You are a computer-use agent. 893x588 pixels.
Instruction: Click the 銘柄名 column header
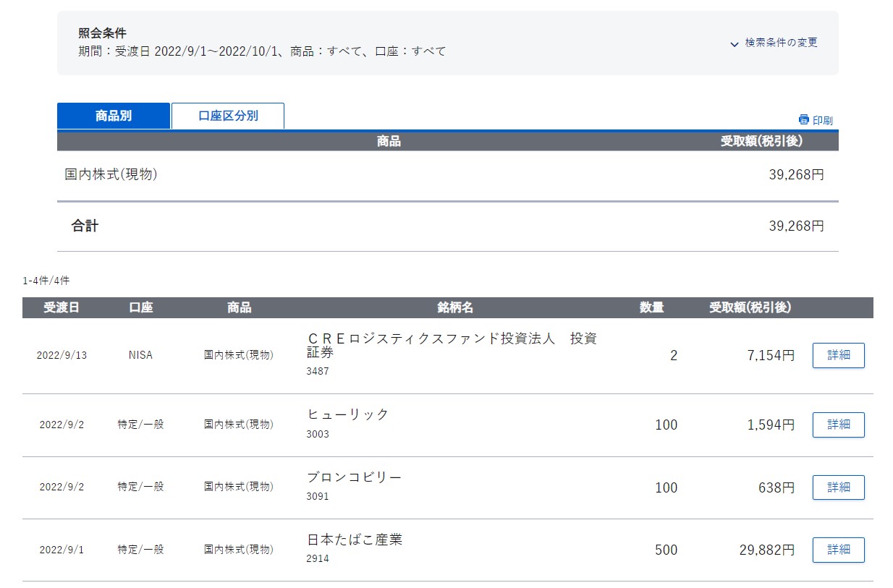coord(455,307)
